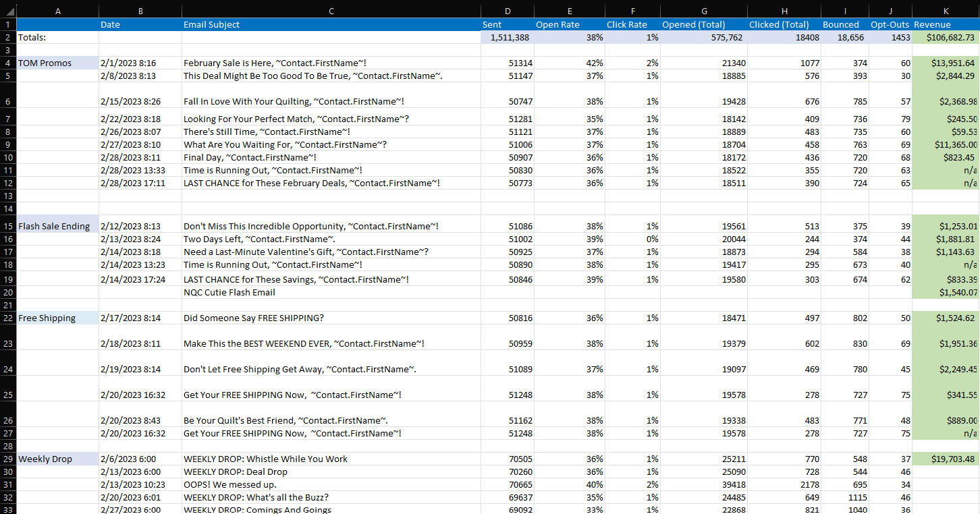980x514 pixels.
Task: Select the column K header
Action: tap(945, 11)
